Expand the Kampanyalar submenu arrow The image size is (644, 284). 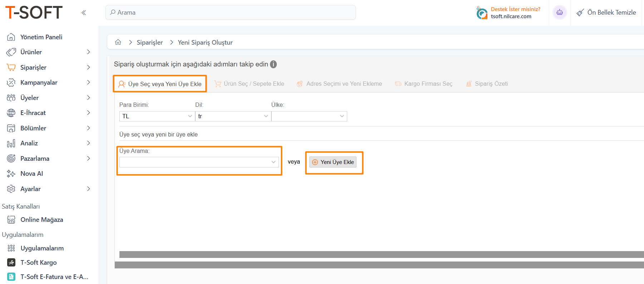click(x=88, y=83)
